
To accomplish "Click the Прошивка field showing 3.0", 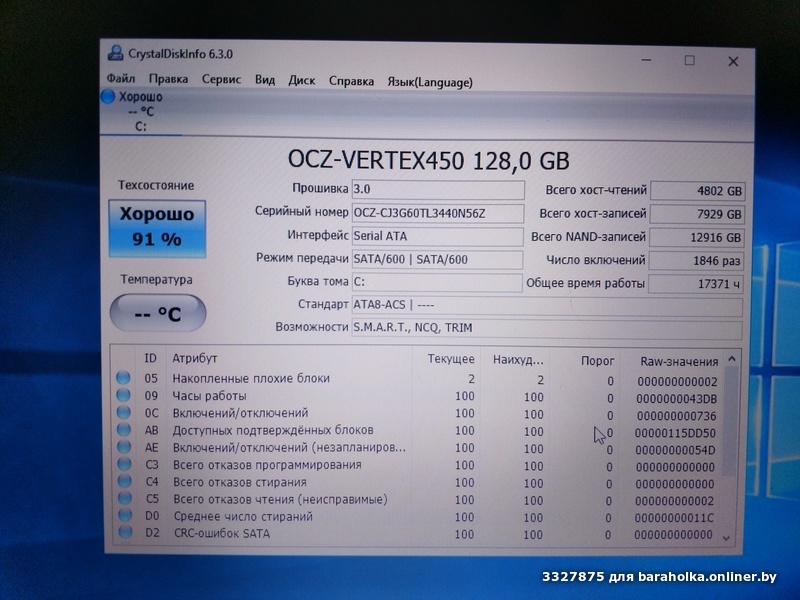I will (x=438, y=189).
